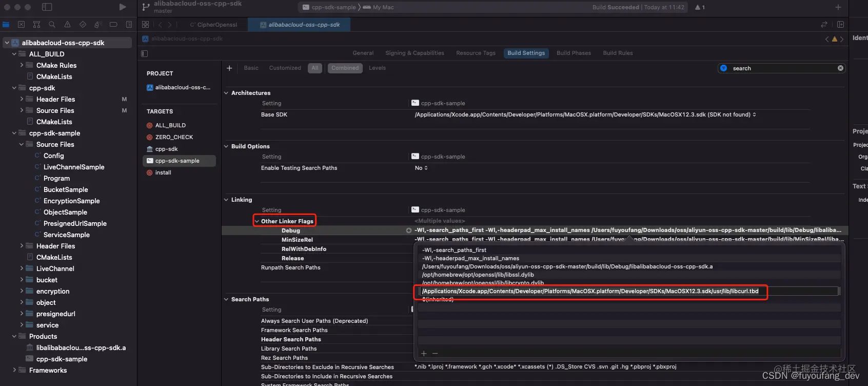Switch to Basic settings filter
868x386 pixels.
tap(251, 68)
